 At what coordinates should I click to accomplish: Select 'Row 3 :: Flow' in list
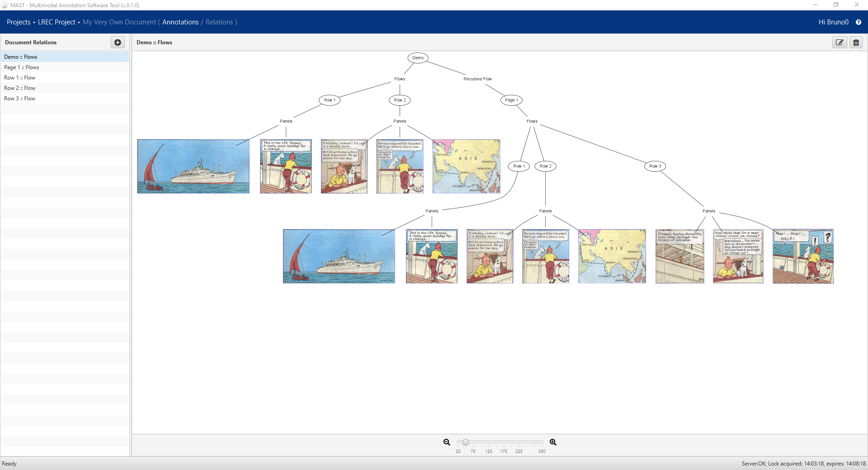[x=20, y=99]
